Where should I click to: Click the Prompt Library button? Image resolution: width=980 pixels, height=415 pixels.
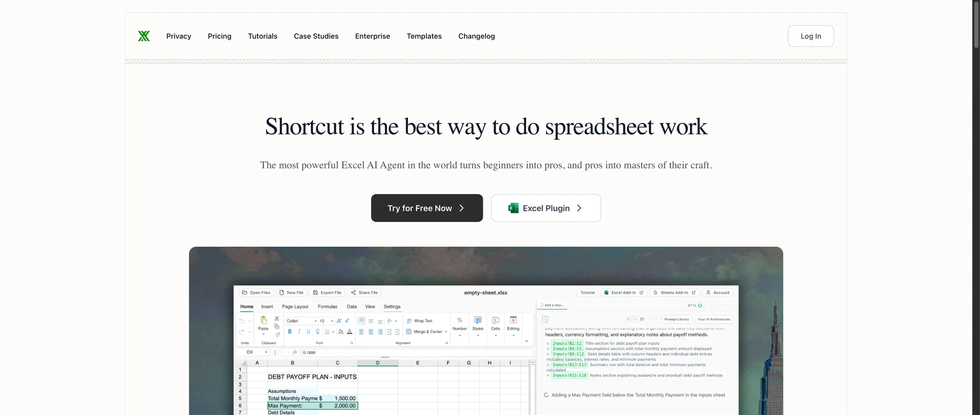(677, 319)
